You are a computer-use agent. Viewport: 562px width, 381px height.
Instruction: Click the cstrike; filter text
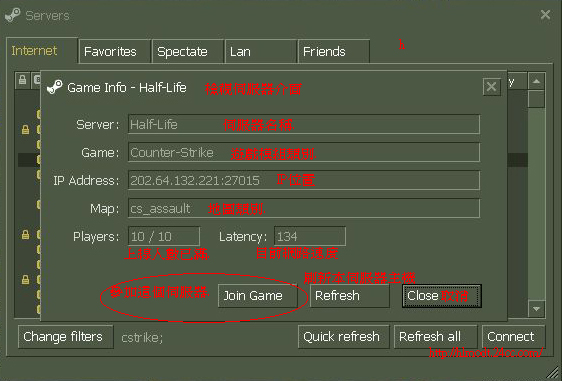pyautogui.click(x=142, y=338)
